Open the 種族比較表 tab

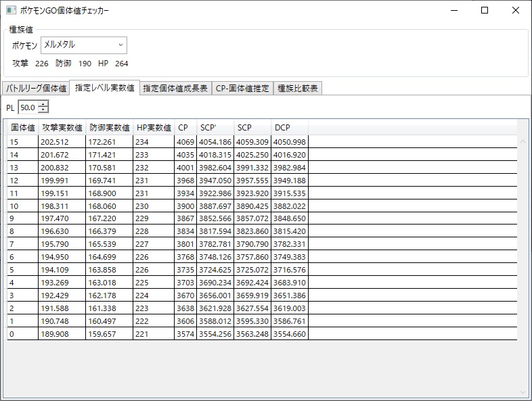click(x=298, y=89)
